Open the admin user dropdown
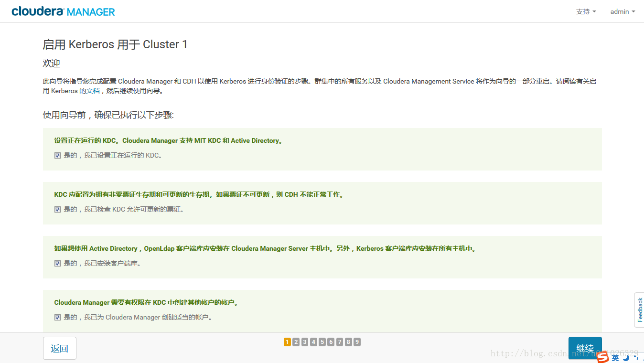Image resolution: width=644 pixels, height=363 pixels. [623, 11]
